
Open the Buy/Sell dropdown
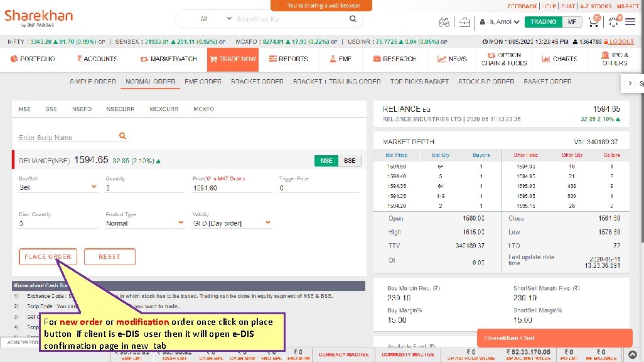click(58, 187)
